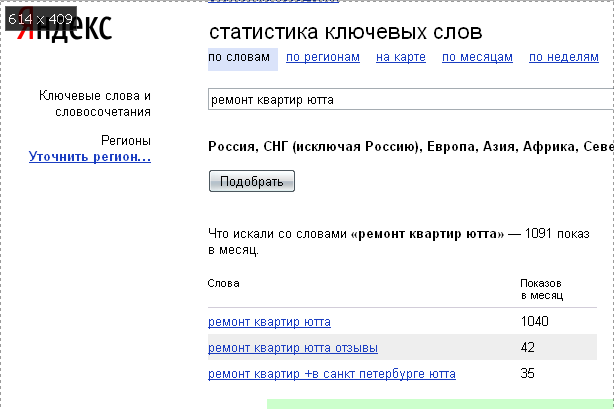Focus the keyword search input field
Screen dimensions: 614x409
[x=410, y=100]
